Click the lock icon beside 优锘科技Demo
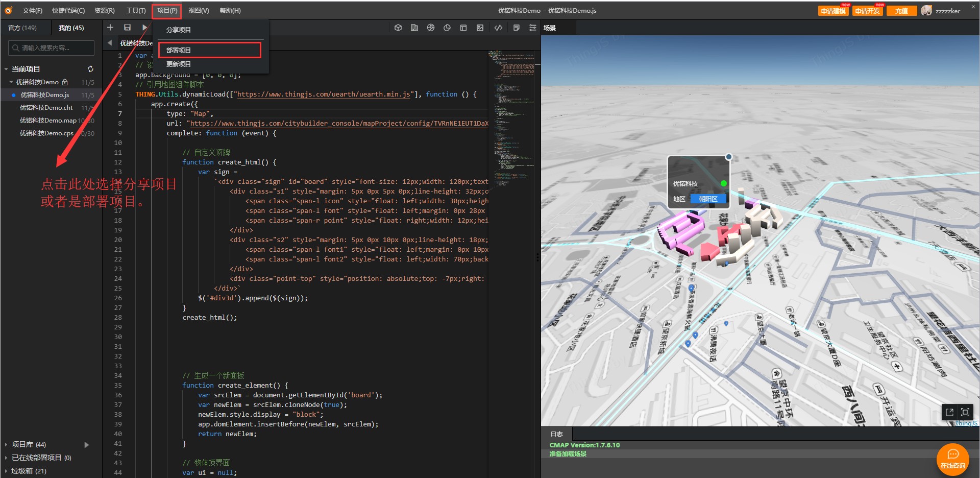The image size is (980, 478). click(65, 82)
